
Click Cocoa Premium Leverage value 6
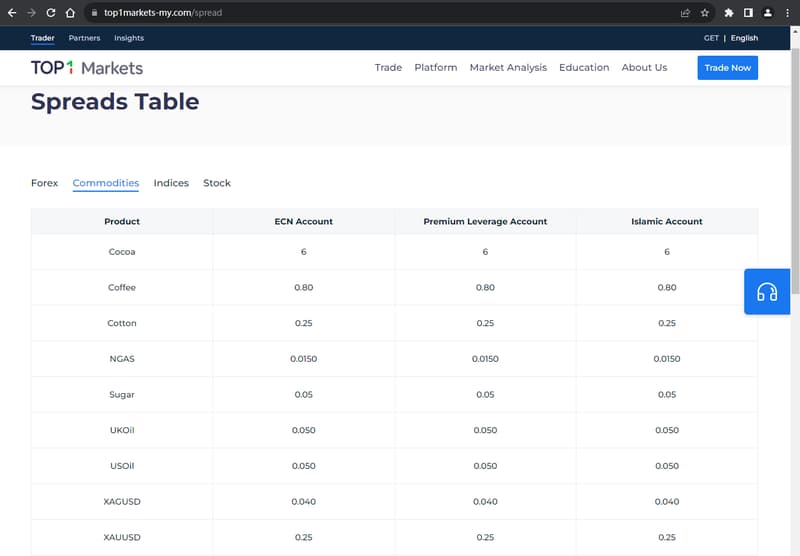485,251
